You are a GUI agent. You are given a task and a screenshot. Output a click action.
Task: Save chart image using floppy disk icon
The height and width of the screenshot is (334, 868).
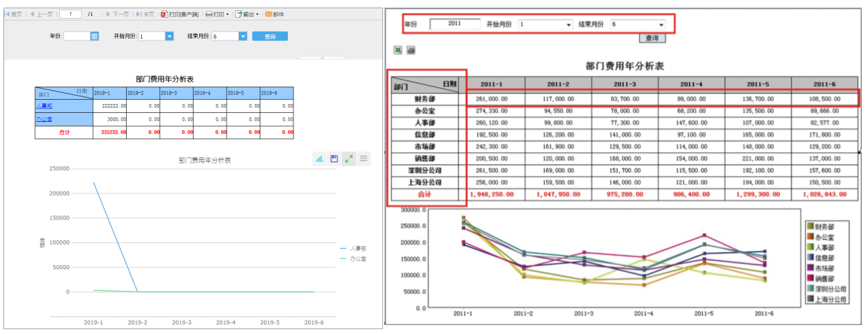point(334,159)
